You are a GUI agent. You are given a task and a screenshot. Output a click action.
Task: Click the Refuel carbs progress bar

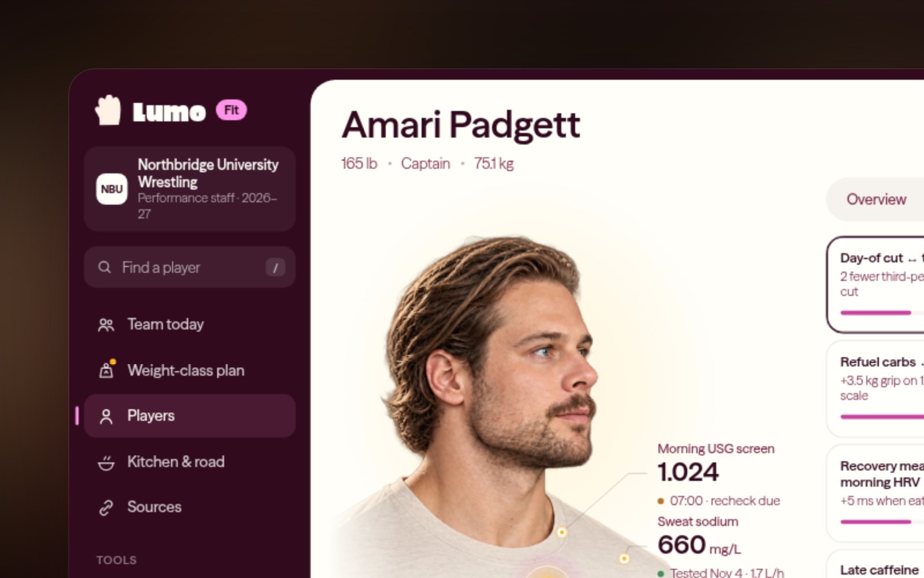[882, 417]
